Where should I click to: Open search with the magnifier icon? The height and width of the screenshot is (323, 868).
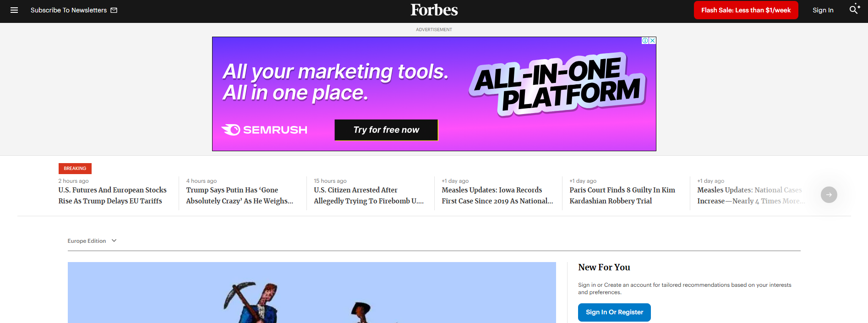[x=854, y=9]
